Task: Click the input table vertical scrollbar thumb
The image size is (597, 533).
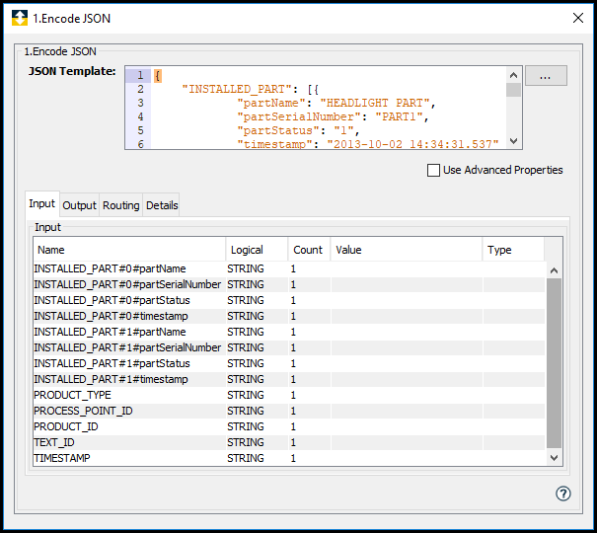Action: pyautogui.click(x=554, y=363)
